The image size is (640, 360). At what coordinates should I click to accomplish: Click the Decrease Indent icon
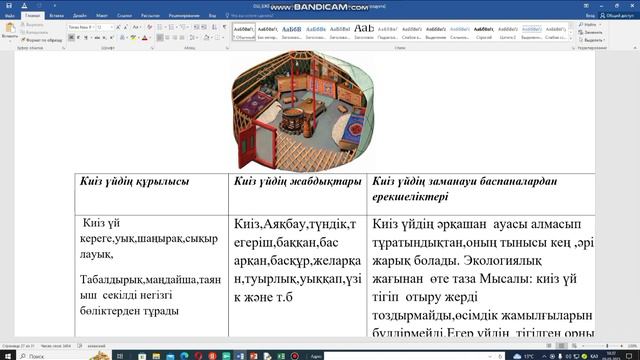196,27
